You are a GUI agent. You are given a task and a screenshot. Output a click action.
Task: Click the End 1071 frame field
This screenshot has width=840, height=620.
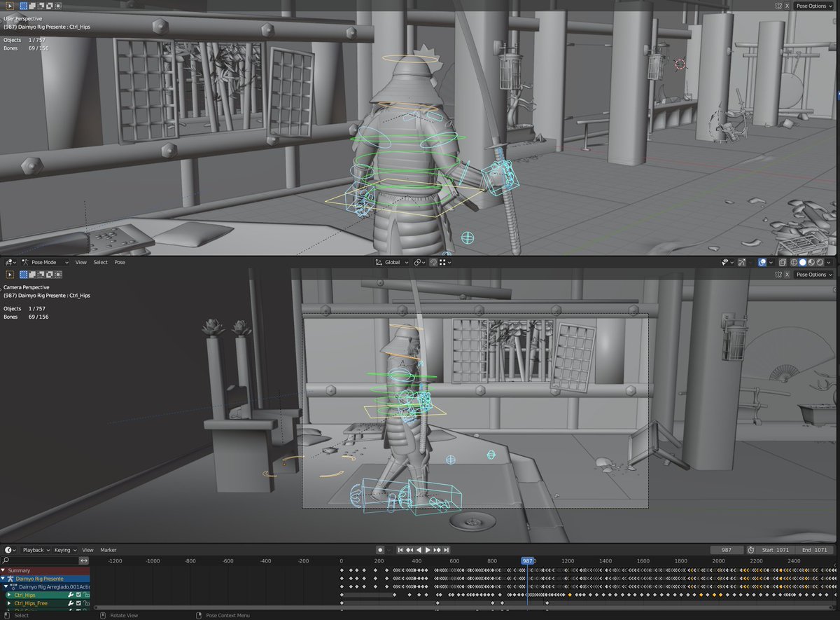click(814, 550)
